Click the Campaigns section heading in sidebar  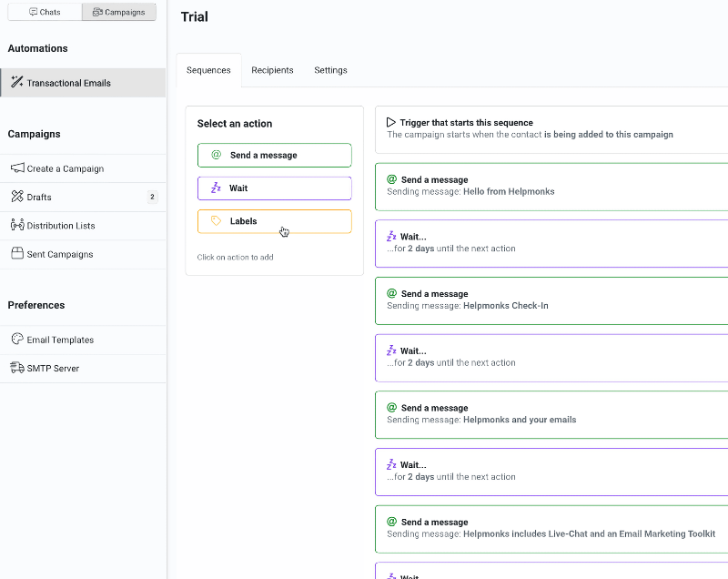(x=34, y=134)
